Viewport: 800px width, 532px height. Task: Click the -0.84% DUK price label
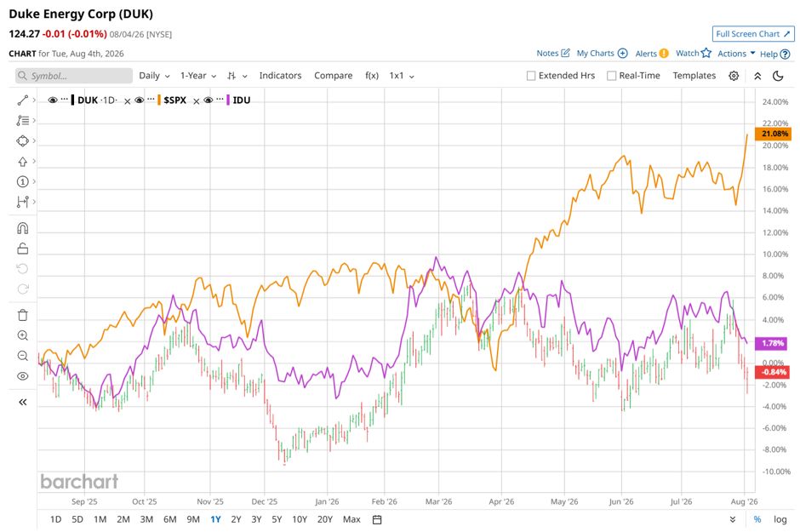click(x=774, y=372)
